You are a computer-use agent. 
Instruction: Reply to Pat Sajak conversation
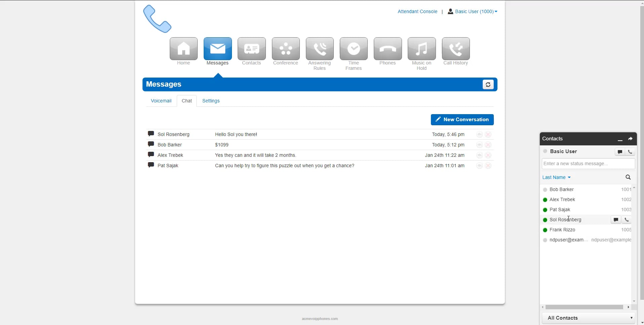pos(479,166)
